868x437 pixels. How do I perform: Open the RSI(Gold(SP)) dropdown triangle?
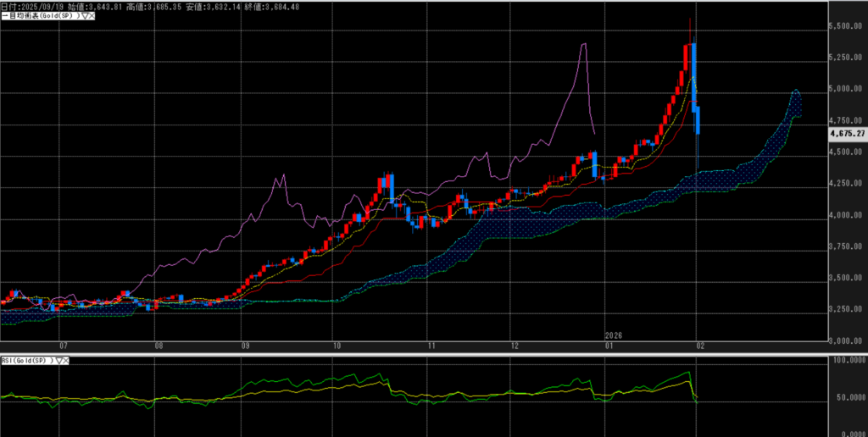pos(58,360)
